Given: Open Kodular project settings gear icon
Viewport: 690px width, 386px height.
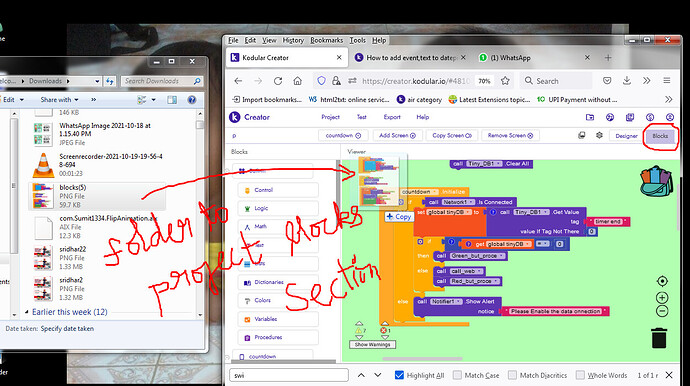Looking at the screenshot, I should coord(599,136).
